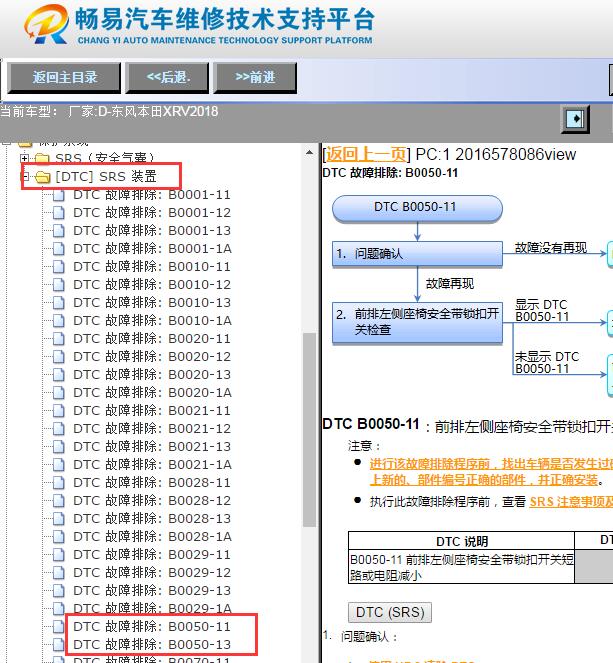Click flowchart step 1 问题确认

[417, 254]
